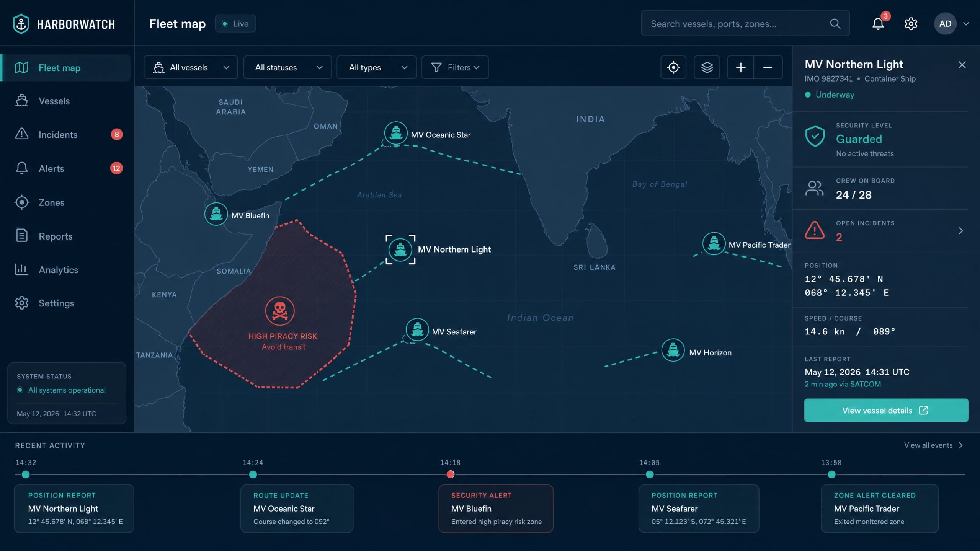
Task: Center map with locate target icon
Action: click(x=673, y=67)
